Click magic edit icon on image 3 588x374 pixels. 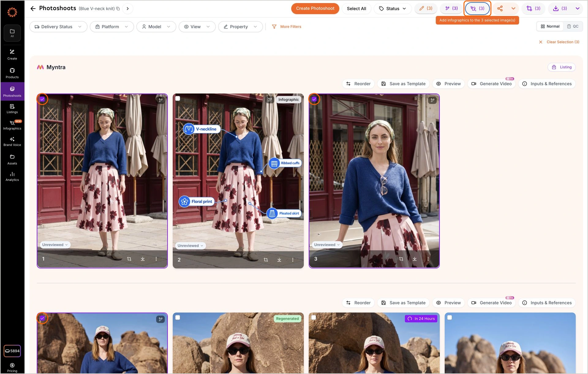tap(432, 100)
